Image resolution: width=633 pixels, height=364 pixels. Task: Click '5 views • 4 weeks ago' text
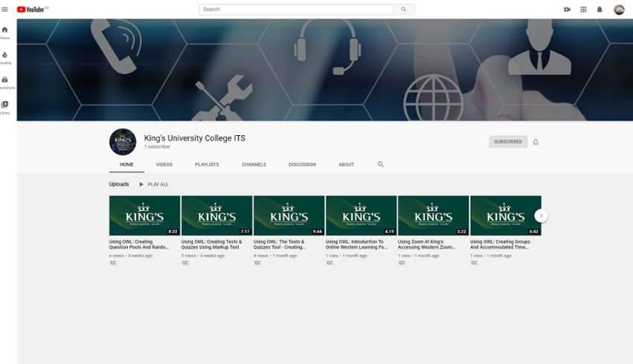[203, 256]
